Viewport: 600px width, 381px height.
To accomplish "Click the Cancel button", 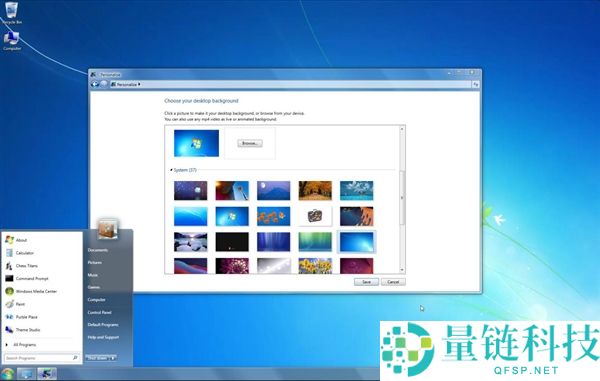I will 393,282.
